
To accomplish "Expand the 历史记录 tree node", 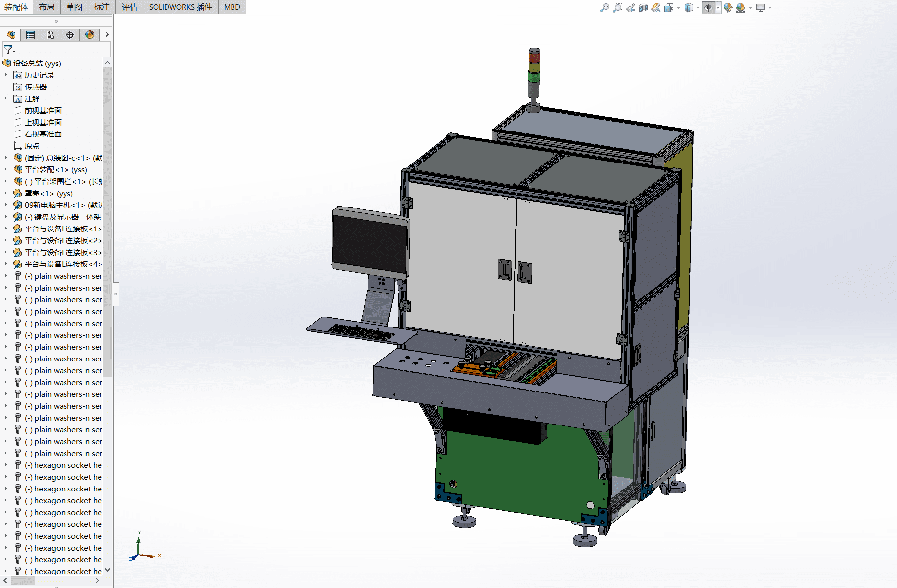I will pos(6,75).
